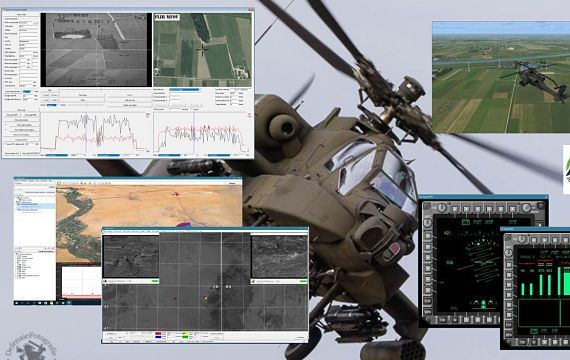
Task: Open the highlighted blue dropdown below the satellite view
Action: [x=184, y=89]
